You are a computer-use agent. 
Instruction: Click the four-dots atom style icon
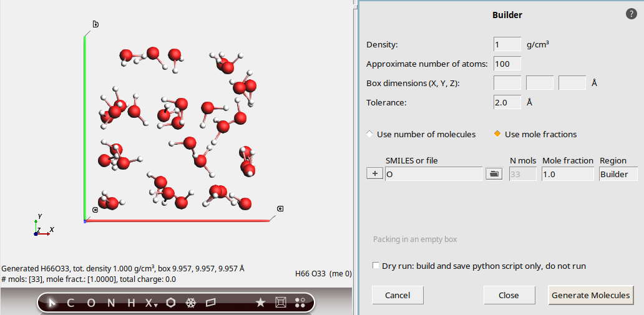pos(300,303)
